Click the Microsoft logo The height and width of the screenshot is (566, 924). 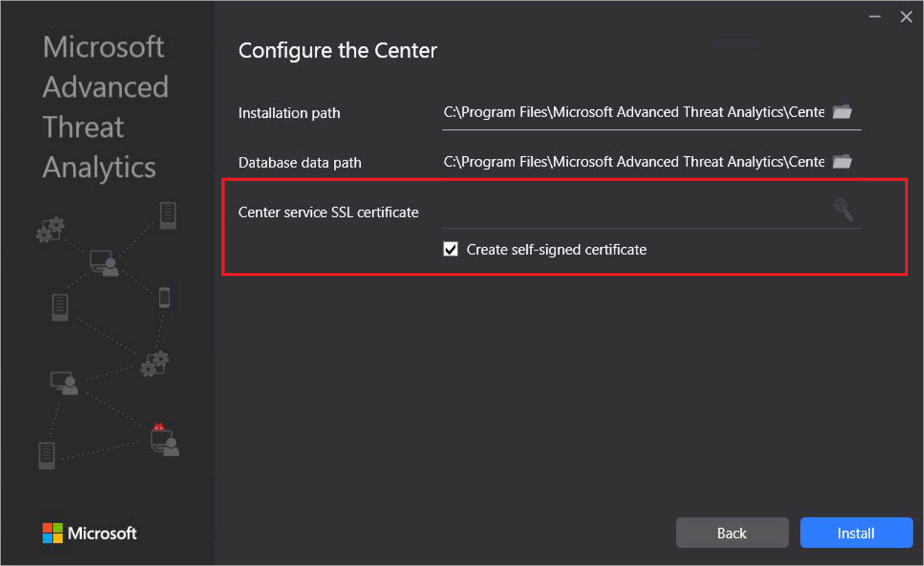click(x=90, y=533)
